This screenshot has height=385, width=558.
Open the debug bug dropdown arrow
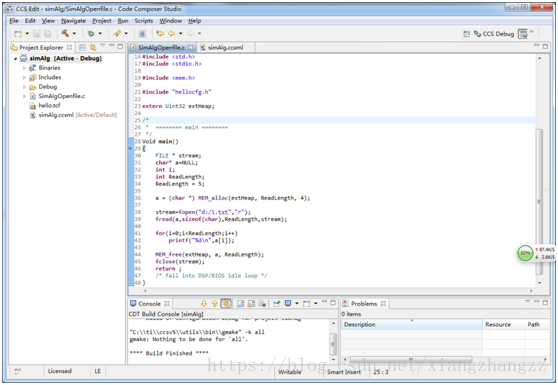tap(100, 33)
